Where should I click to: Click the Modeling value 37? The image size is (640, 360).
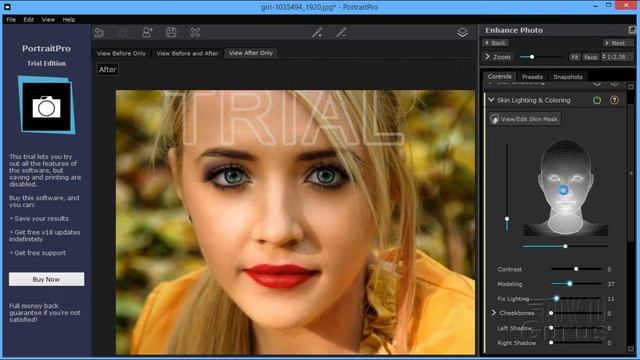point(611,284)
